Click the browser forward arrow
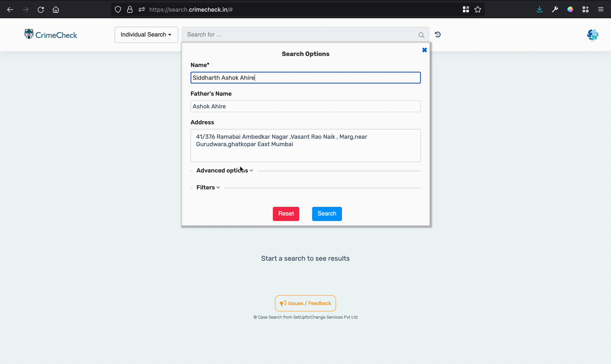The width and height of the screenshot is (611, 364). 25,10
